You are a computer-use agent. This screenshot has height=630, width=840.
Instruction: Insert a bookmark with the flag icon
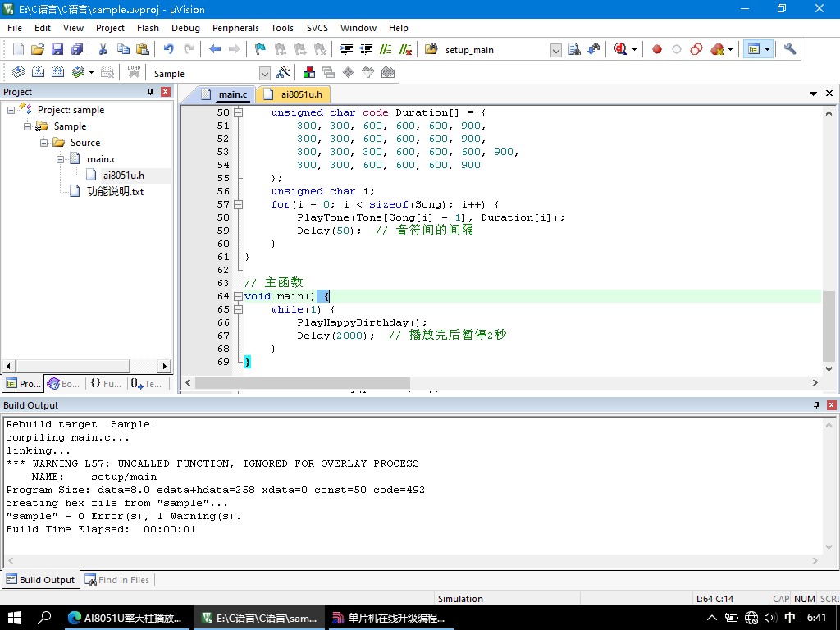pos(260,49)
